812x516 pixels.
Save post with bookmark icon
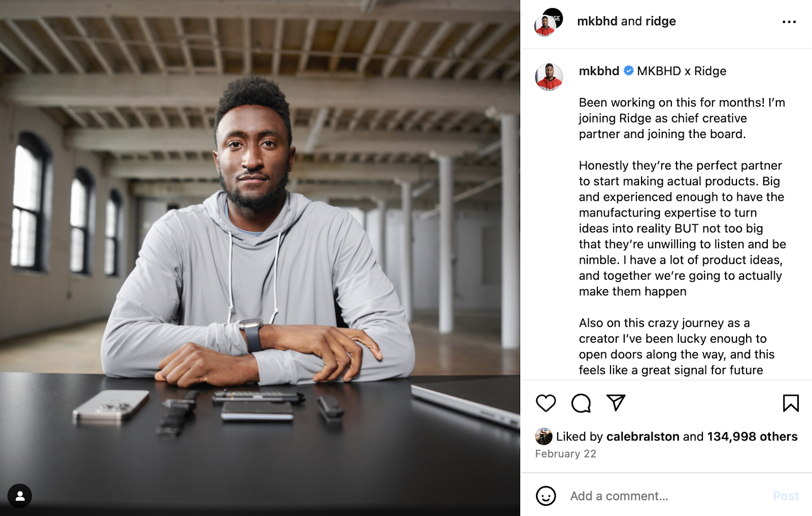pyautogui.click(x=791, y=403)
